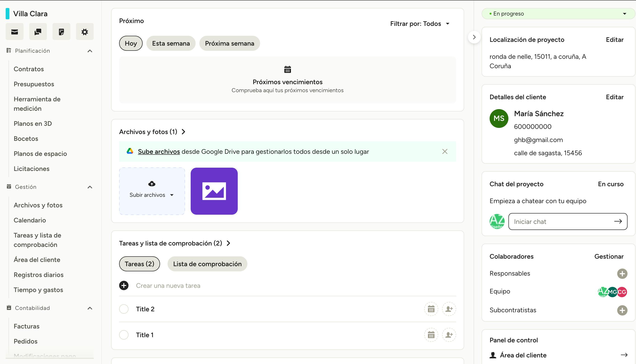Image resolution: width=636 pixels, height=364 pixels.
Task: Assign person icon for Title 1 task
Action: (449, 335)
